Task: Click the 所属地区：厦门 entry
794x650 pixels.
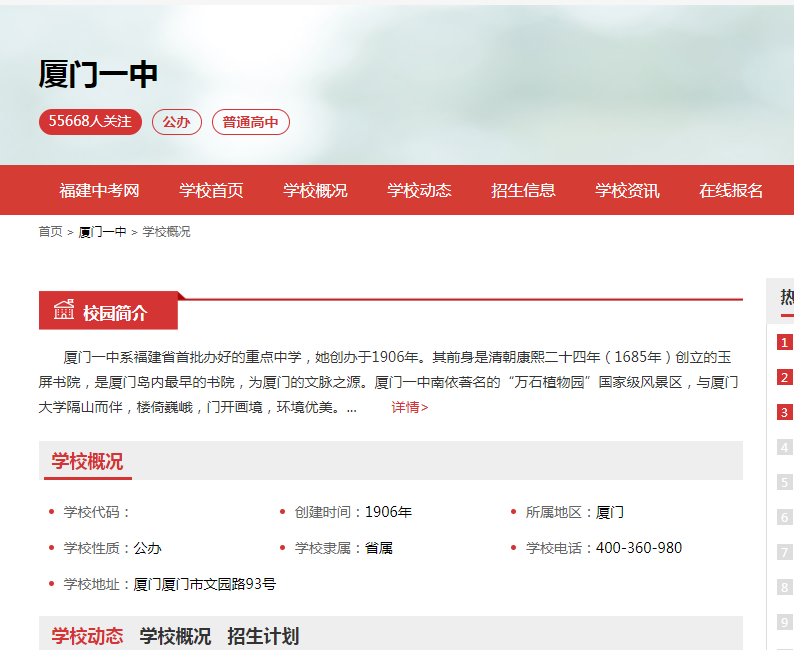Action: (x=575, y=512)
